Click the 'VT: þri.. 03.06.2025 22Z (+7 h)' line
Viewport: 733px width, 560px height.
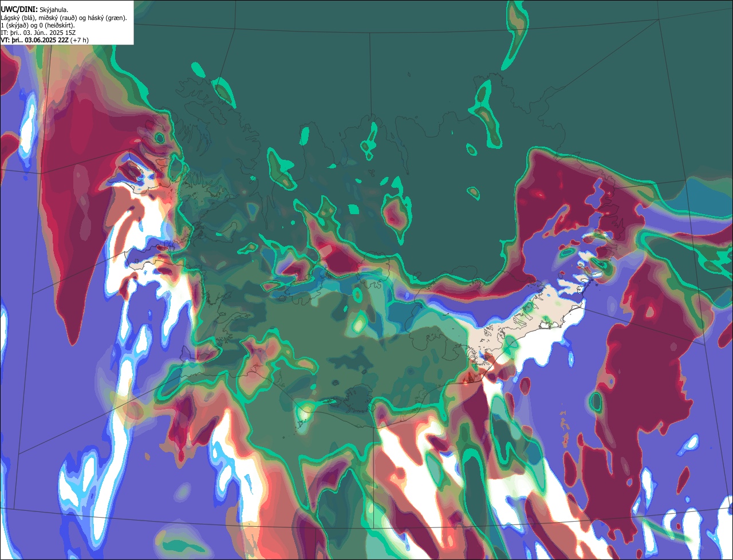coord(45,40)
